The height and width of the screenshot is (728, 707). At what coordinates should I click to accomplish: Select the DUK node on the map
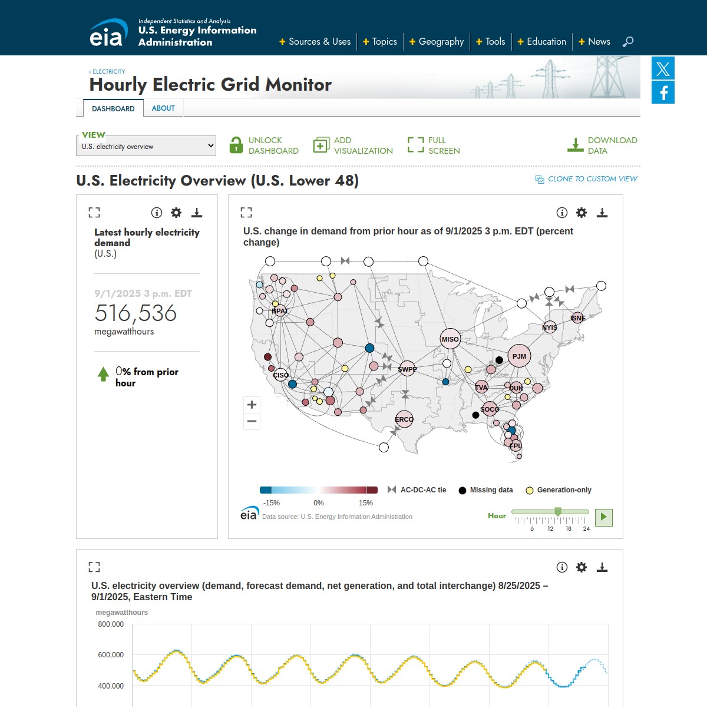(516, 388)
